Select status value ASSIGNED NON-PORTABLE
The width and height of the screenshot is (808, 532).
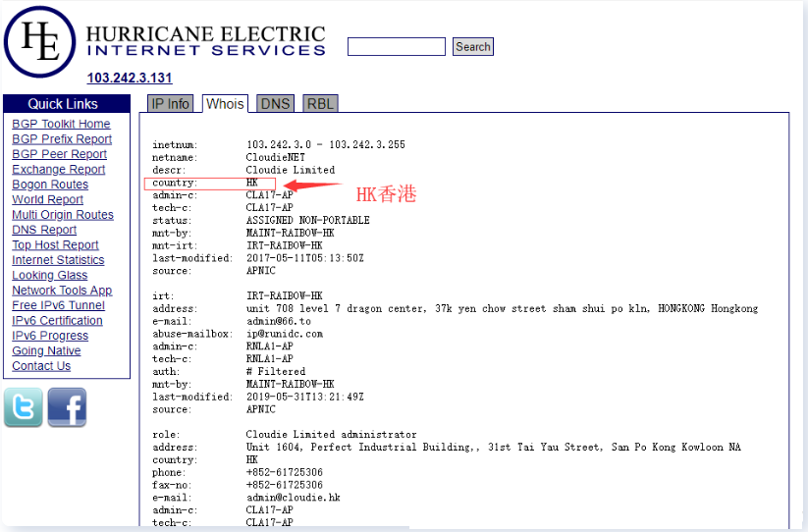tap(307, 221)
